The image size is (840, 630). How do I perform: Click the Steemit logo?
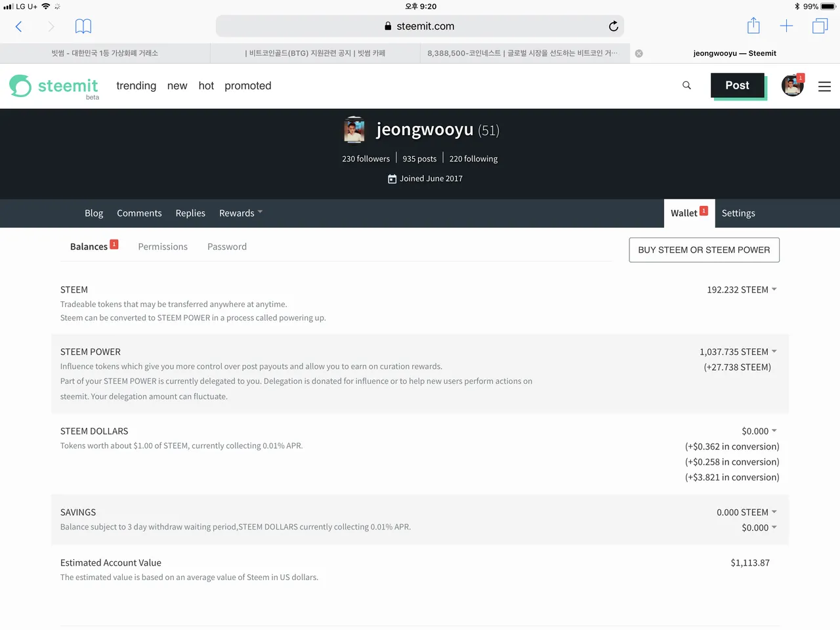[x=54, y=86]
